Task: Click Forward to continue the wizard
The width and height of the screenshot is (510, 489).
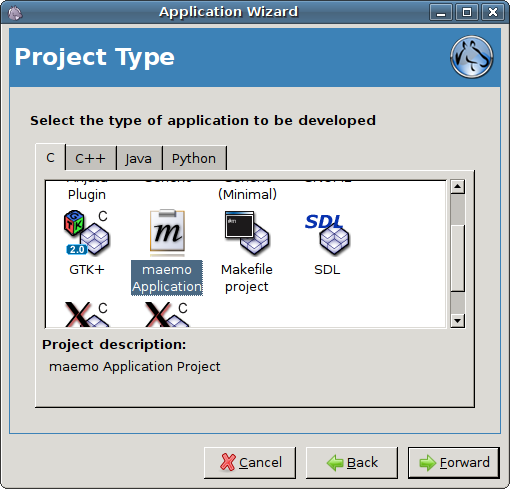Action: point(454,463)
